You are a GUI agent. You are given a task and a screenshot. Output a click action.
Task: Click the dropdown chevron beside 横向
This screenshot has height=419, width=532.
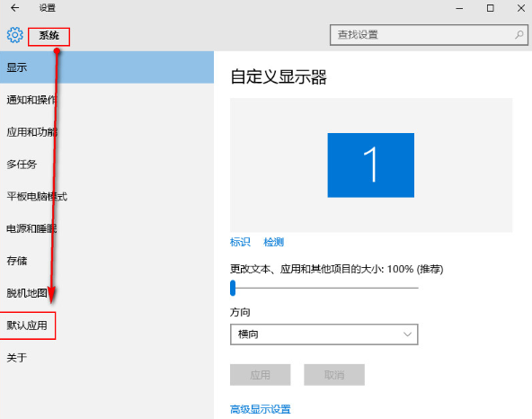pos(407,334)
